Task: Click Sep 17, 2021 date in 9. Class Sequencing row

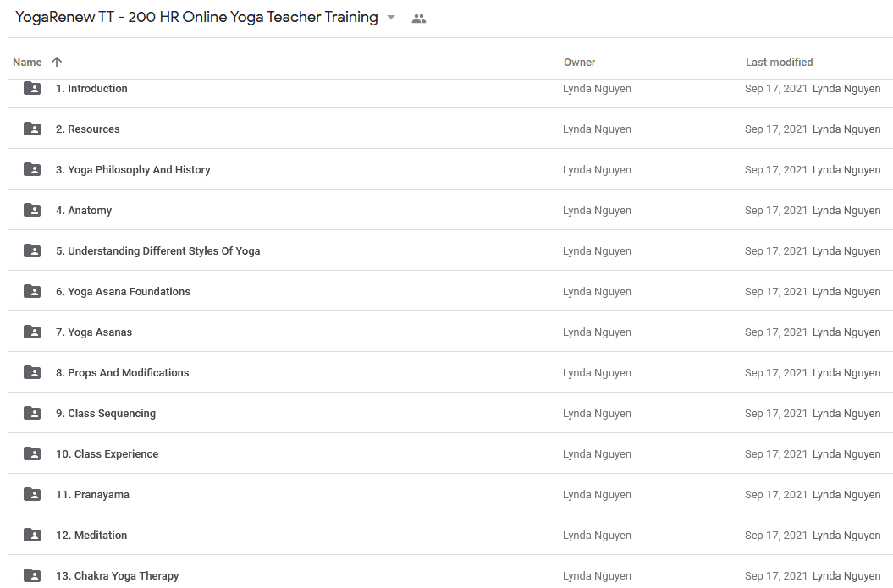Action: (x=775, y=413)
